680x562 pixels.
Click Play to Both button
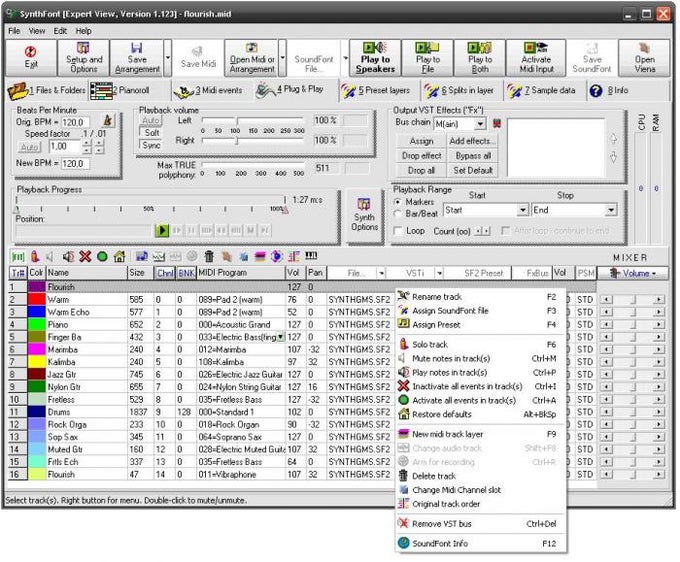(480, 58)
